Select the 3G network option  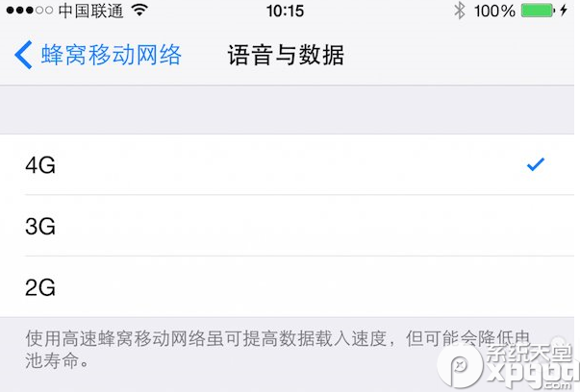tap(290, 226)
